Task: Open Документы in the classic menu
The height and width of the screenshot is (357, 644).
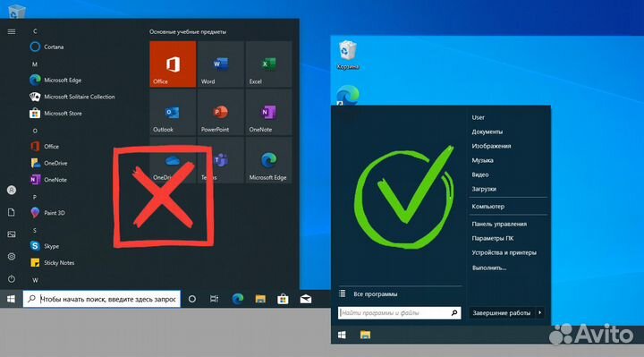Action: point(487,132)
